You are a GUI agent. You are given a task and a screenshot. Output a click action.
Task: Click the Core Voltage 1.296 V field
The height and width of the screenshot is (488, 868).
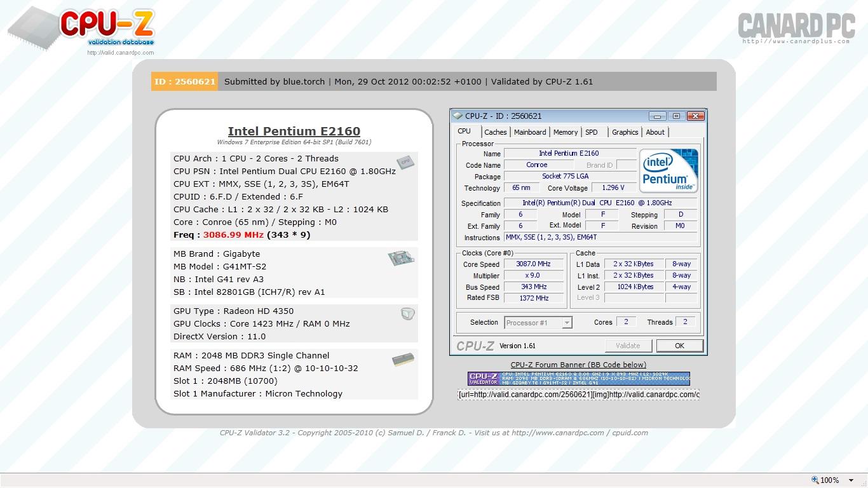[x=613, y=188]
